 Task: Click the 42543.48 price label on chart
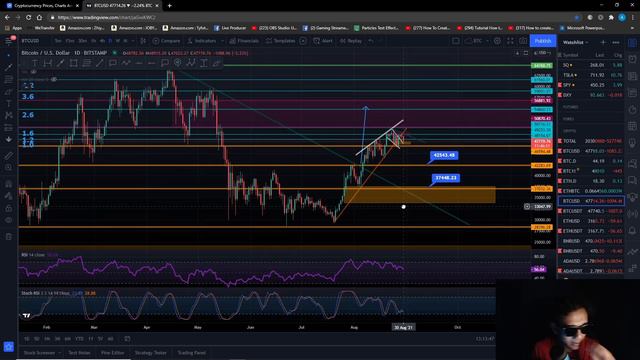click(444, 155)
